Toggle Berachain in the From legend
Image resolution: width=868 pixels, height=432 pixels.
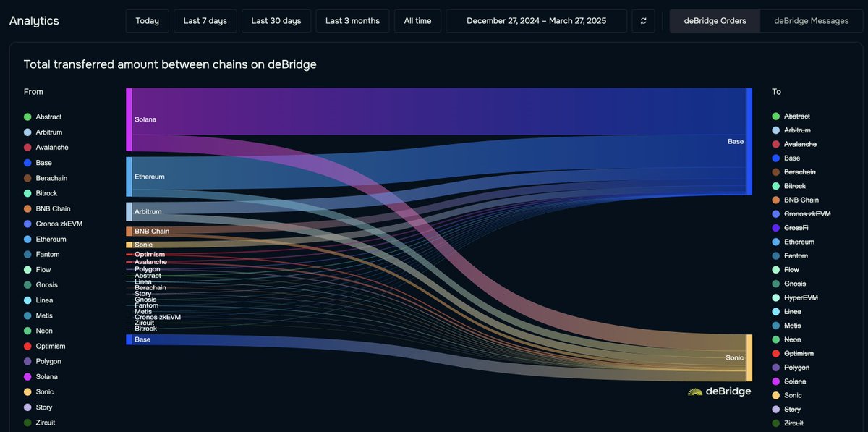pyautogui.click(x=45, y=178)
